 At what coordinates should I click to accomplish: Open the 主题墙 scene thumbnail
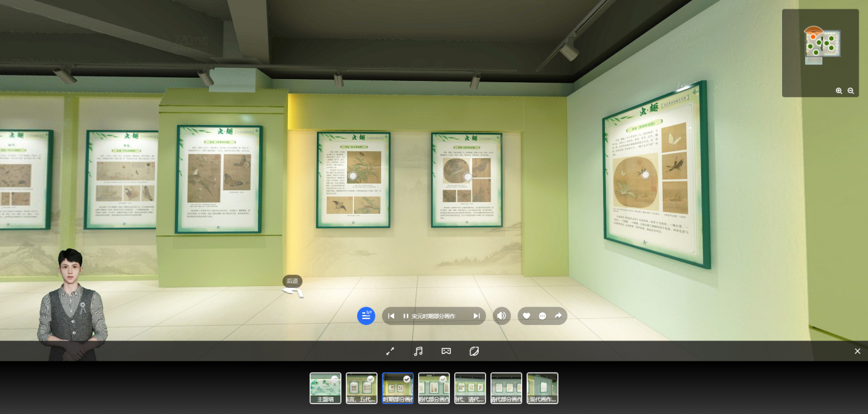pyautogui.click(x=325, y=388)
